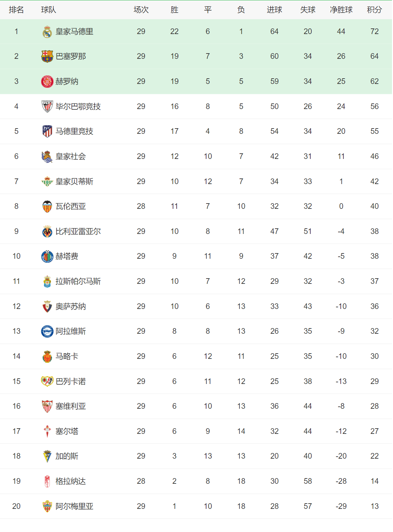Select the 净胜球 column header

341,10
